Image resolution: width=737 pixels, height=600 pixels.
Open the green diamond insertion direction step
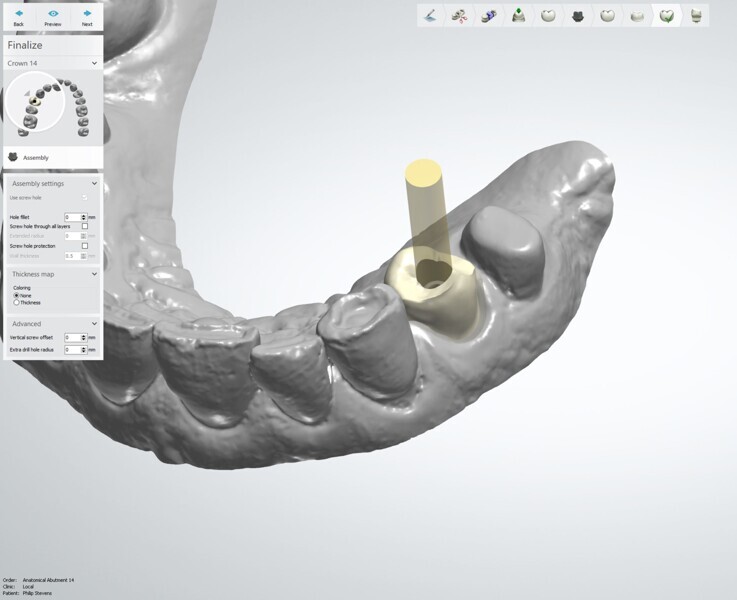518,16
